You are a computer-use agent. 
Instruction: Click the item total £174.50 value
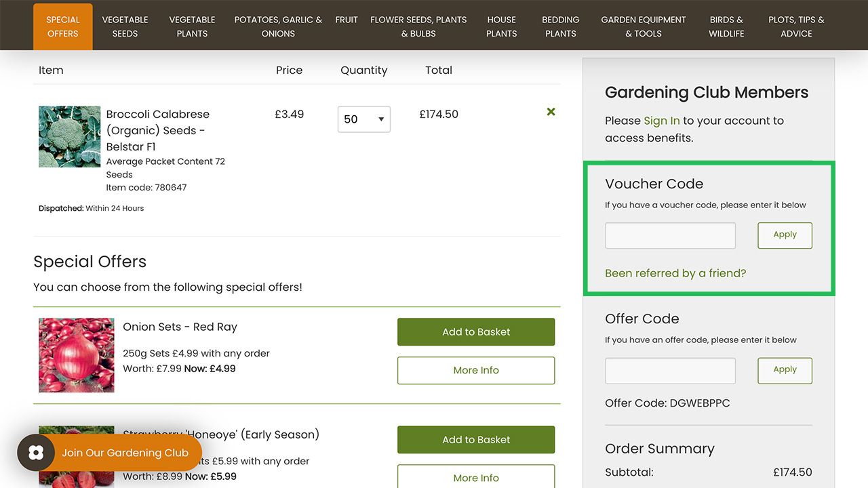[439, 115]
